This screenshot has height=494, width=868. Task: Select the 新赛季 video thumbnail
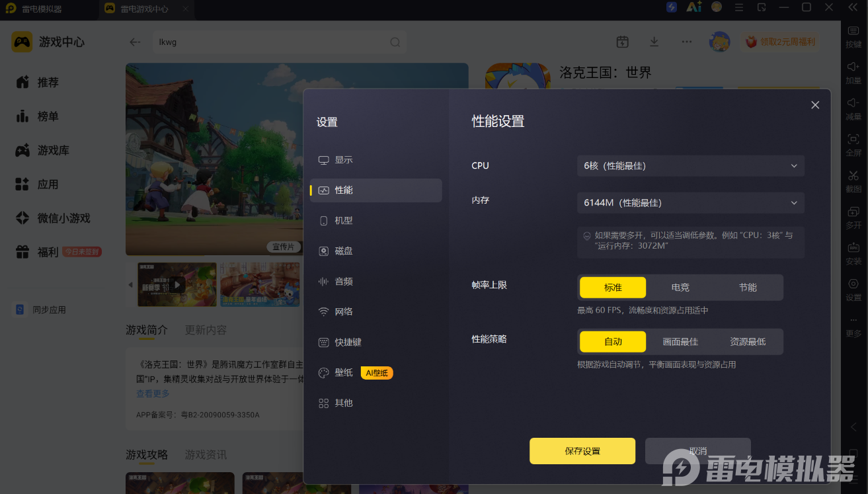coord(177,284)
